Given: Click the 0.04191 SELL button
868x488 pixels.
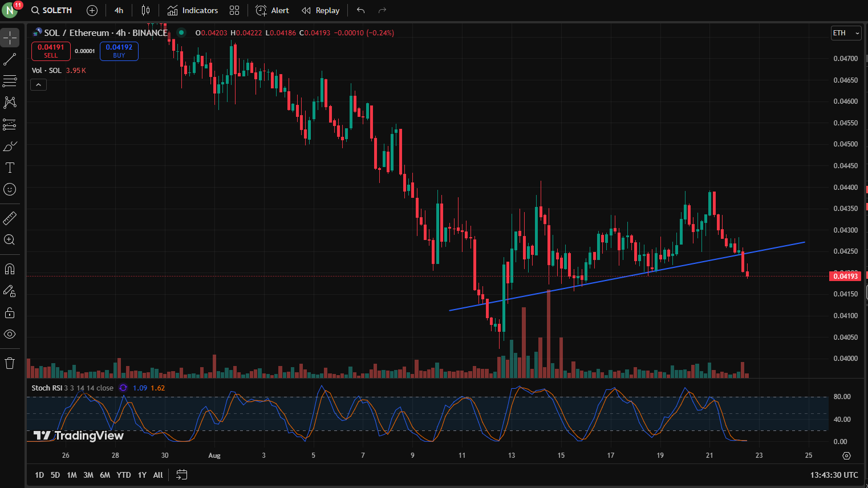Looking at the screenshot, I should pos(51,51).
